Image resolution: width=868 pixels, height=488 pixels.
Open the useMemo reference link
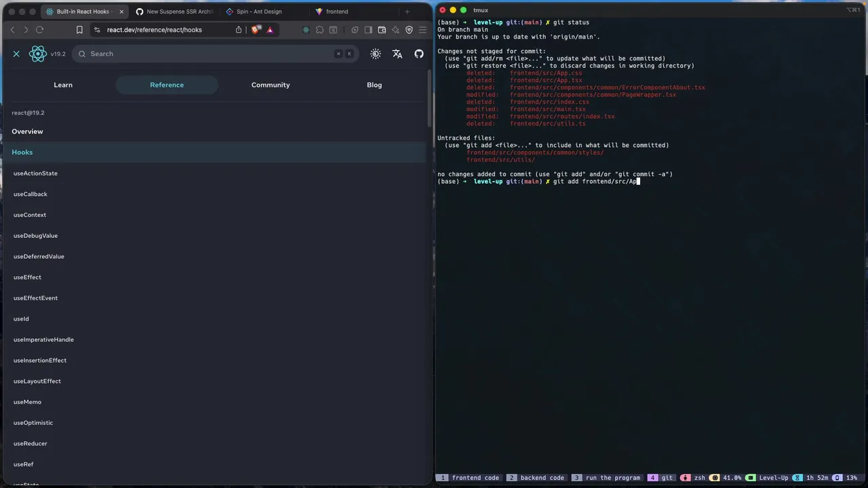[27, 402]
